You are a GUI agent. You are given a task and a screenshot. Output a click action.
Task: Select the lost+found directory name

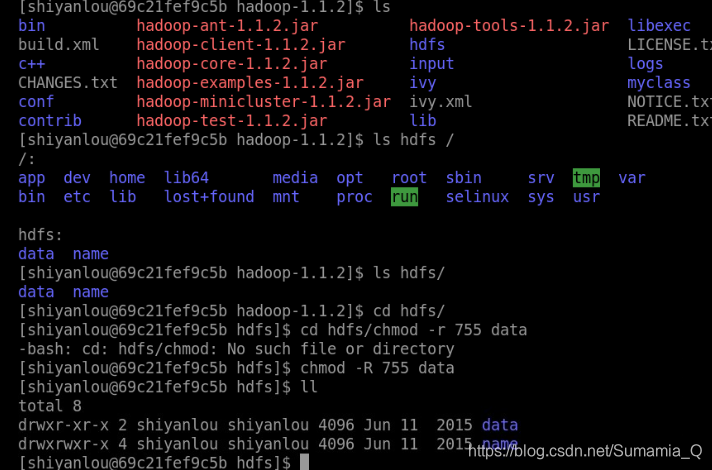pyautogui.click(x=209, y=197)
